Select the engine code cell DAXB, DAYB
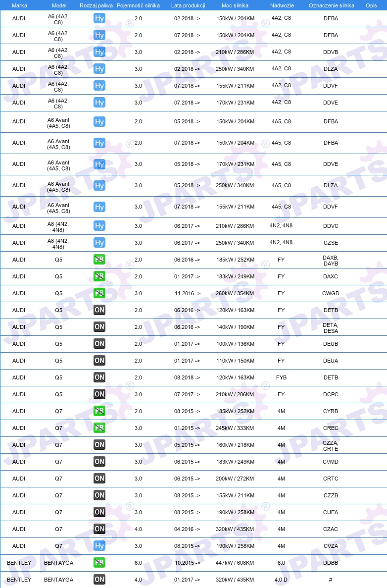This screenshot has width=387, height=588. coord(331,261)
